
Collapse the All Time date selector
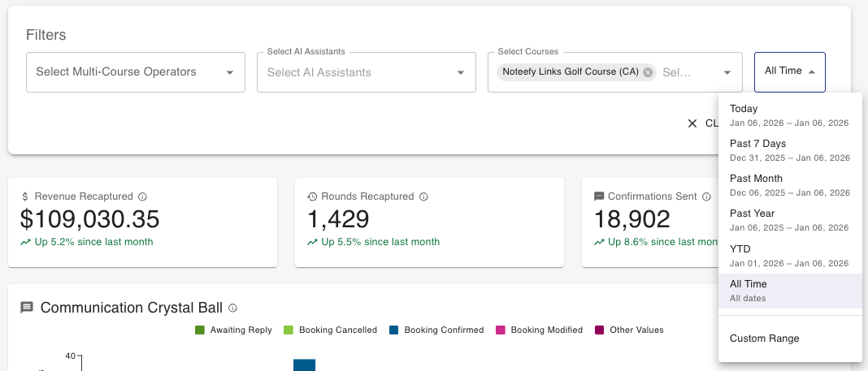tap(789, 71)
